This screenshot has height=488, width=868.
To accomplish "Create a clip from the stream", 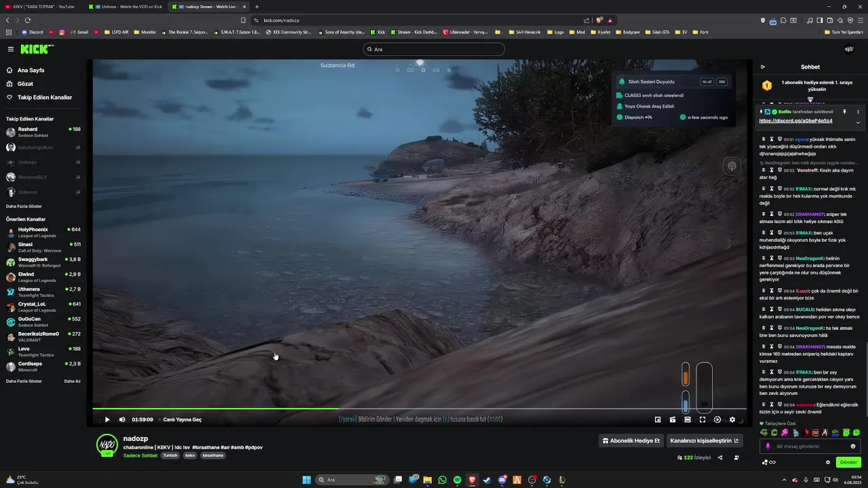I will [673, 420].
